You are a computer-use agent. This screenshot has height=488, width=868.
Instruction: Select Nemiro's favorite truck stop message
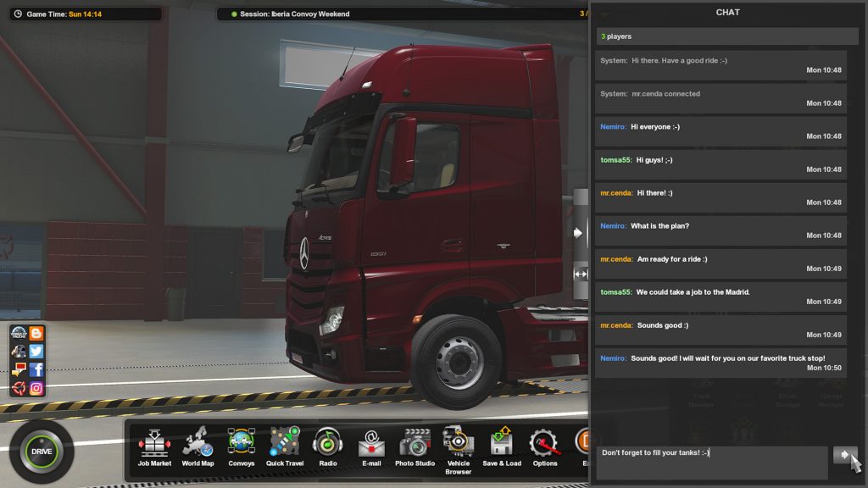pyautogui.click(x=721, y=363)
